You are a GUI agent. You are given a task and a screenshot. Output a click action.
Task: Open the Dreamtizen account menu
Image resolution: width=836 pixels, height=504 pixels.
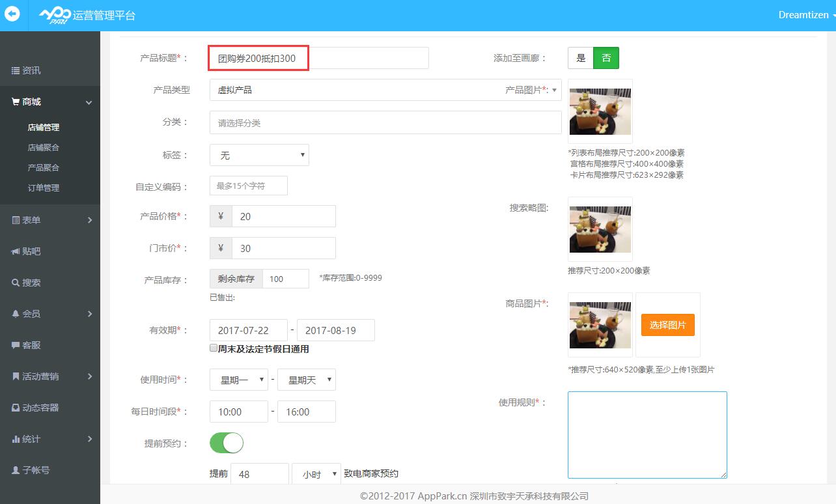tap(803, 14)
